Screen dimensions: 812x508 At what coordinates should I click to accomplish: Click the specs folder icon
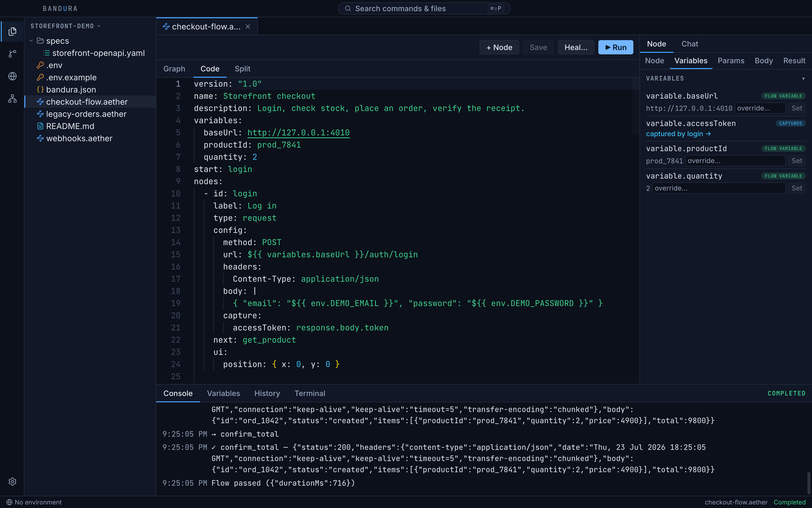(40, 41)
